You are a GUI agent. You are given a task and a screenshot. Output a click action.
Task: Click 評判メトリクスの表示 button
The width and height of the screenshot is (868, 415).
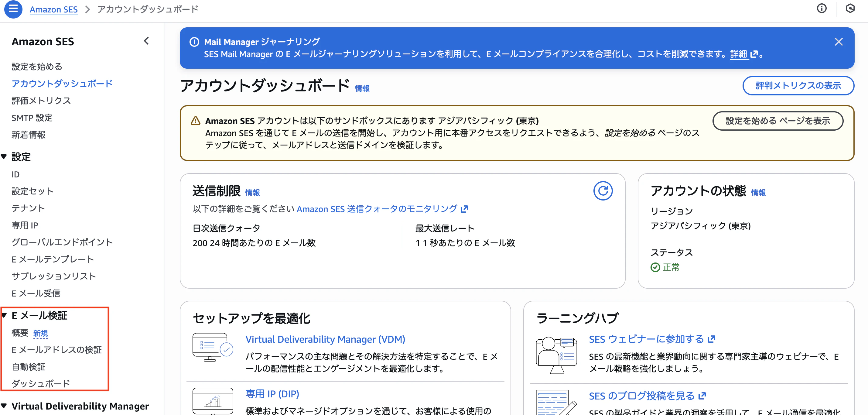point(798,86)
